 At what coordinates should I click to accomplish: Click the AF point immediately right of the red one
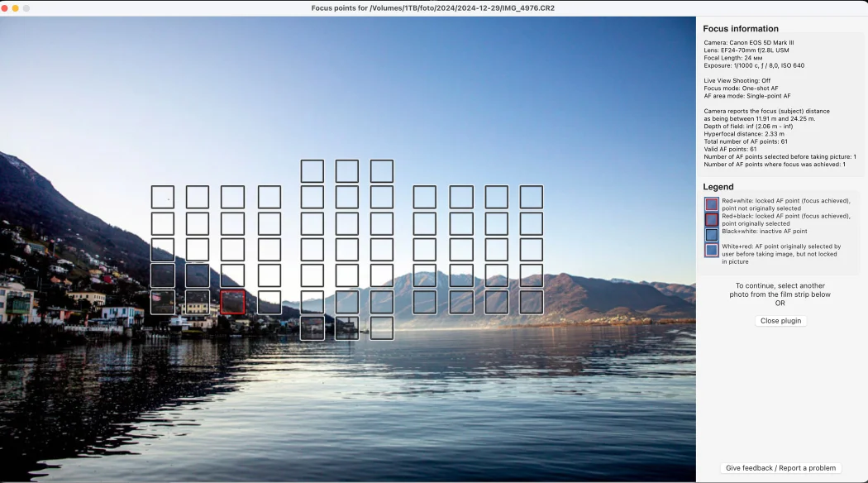point(269,302)
